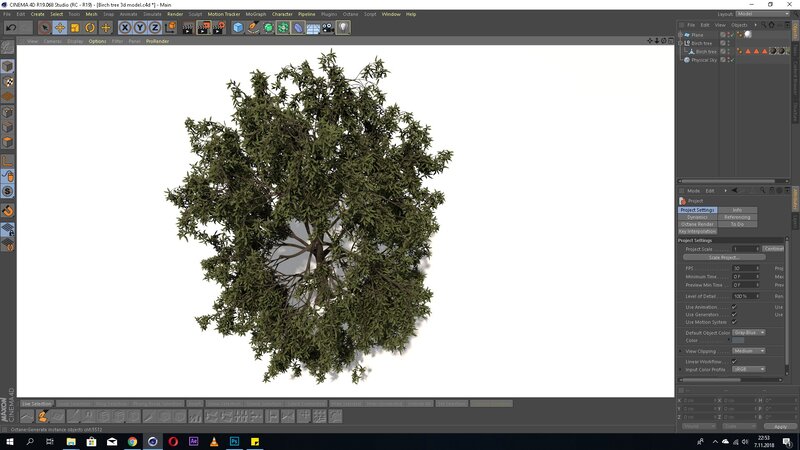800x450 pixels.
Task: Select the Rotate tool
Action: (x=90, y=28)
